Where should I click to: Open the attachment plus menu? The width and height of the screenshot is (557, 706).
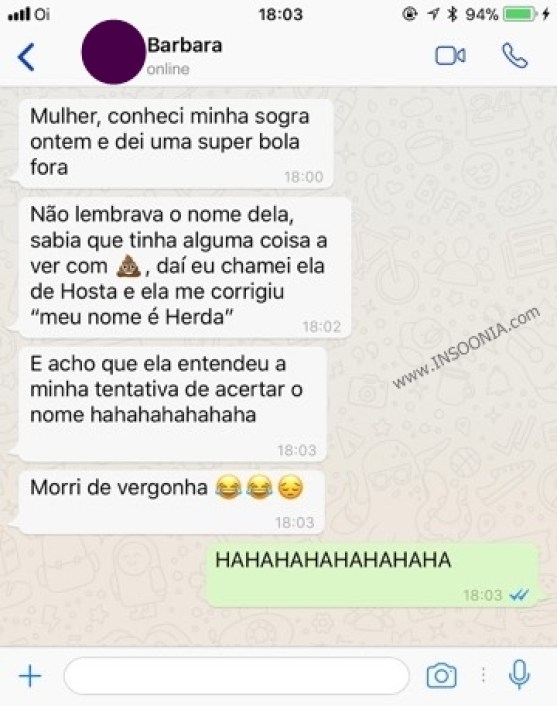click(30, 676)
